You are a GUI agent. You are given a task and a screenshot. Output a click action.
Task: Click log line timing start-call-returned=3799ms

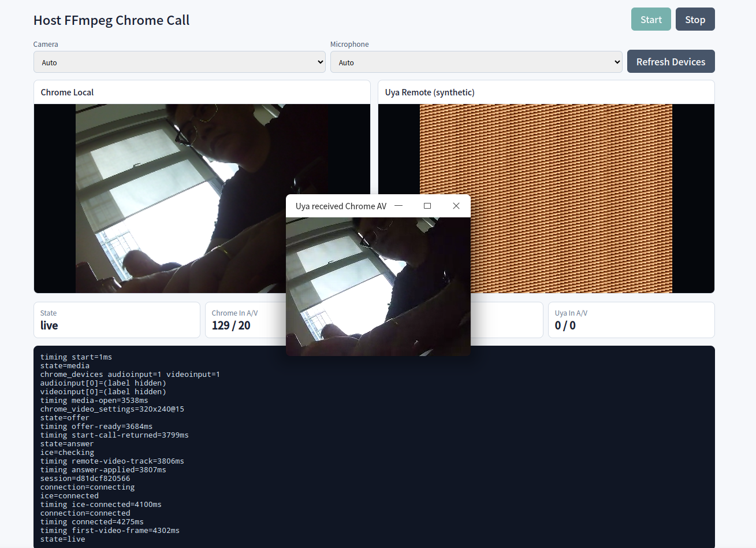coord(114,435)
